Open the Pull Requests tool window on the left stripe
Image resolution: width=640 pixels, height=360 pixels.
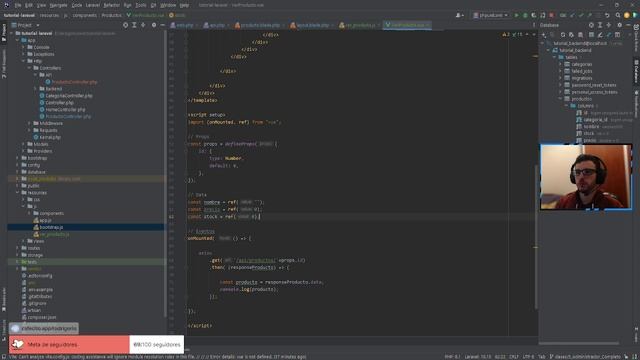tap(4, 63)
